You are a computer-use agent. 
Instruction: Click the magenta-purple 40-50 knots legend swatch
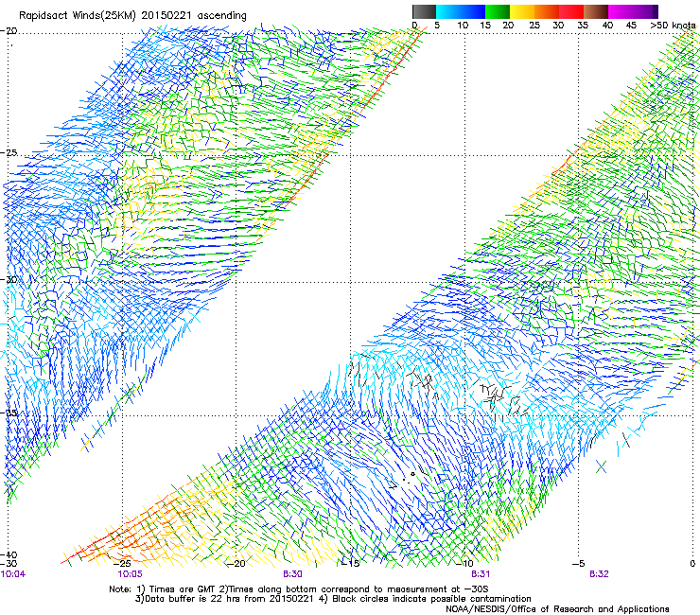633,11
